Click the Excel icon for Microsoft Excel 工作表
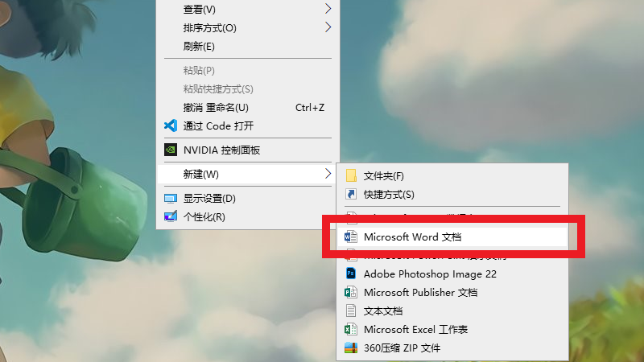Viewport: 644px width, 362px height. [x=350, y=330]
